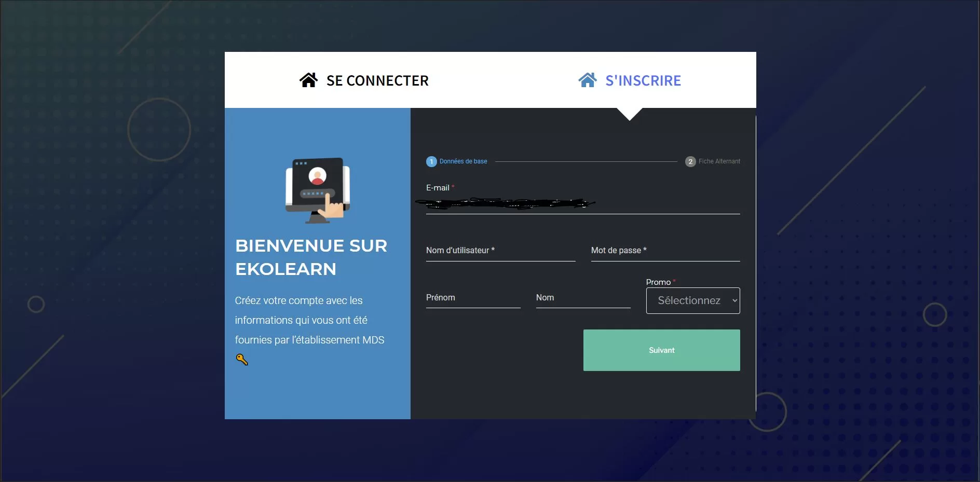Click the Nom input field
This screenshot has width=980, height=482.
(x=583, y=298)
